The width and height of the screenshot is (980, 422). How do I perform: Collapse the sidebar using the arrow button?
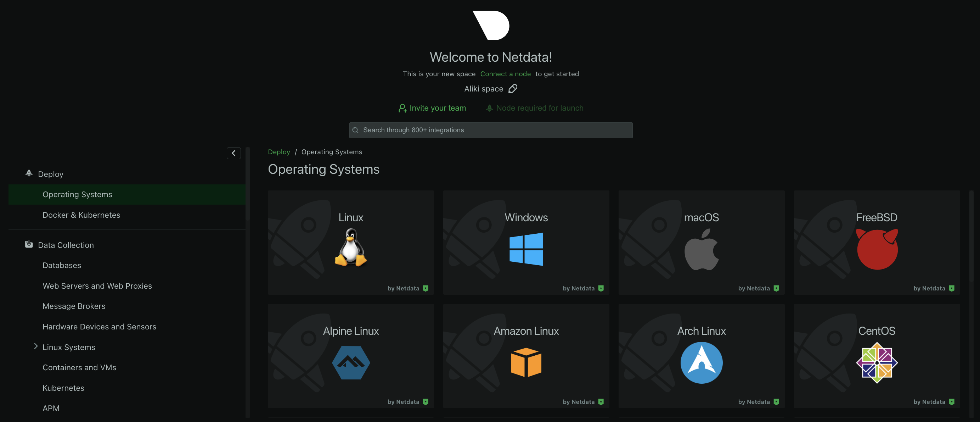233,153
